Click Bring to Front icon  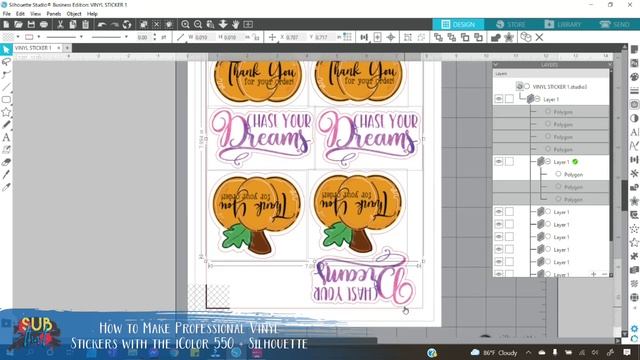pyautogui.click(x=438, y=38)
